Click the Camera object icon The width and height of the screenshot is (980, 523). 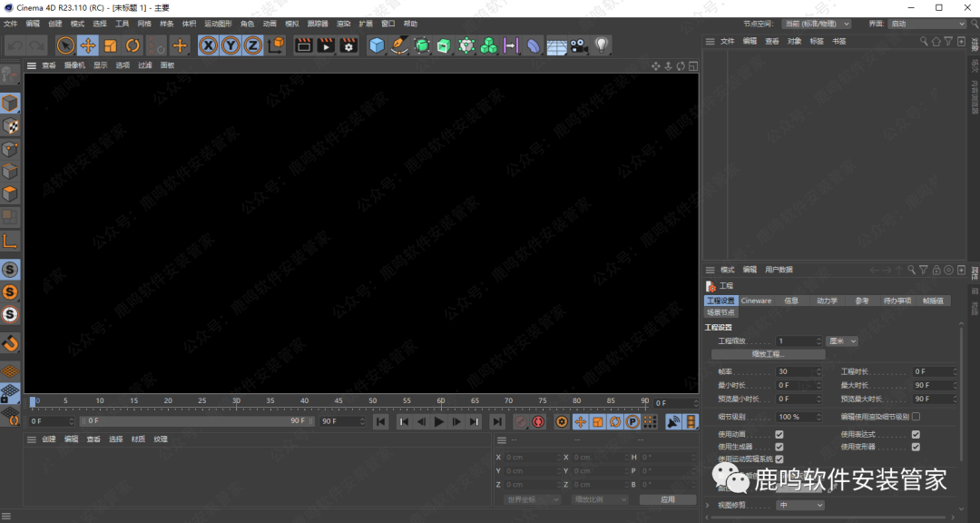coord(579,45)
